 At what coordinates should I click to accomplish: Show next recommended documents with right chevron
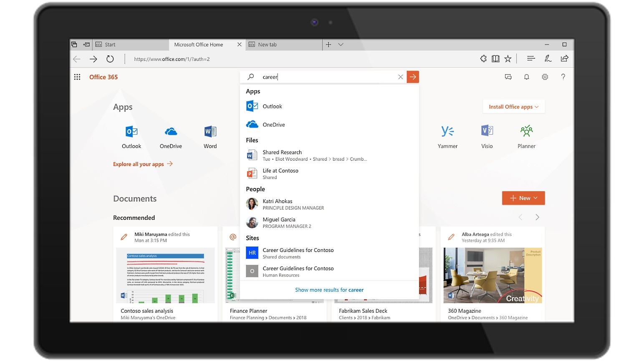point(537,217)
